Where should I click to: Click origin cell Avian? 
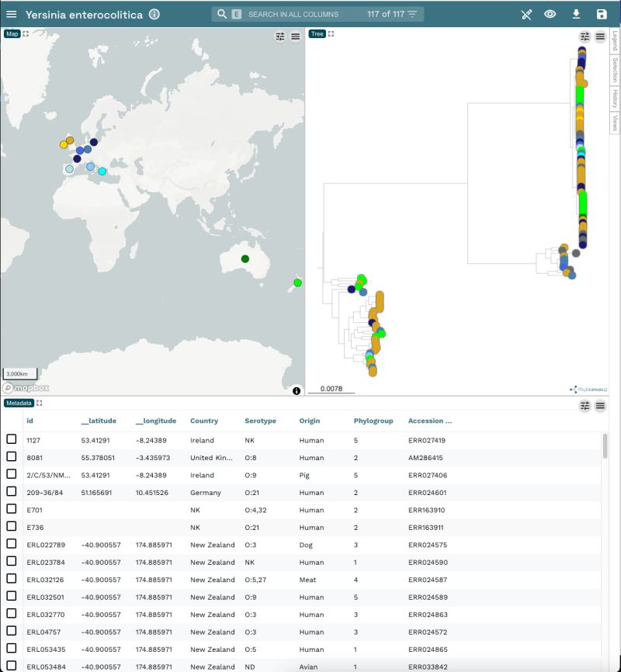coord(308,667)
